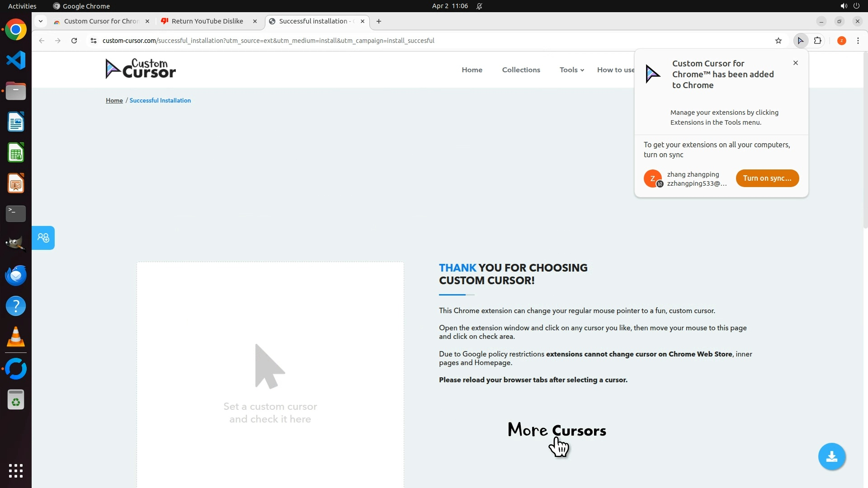Open the Collections menu item
This screenshot has height=488, width=868.
(521, 70)
